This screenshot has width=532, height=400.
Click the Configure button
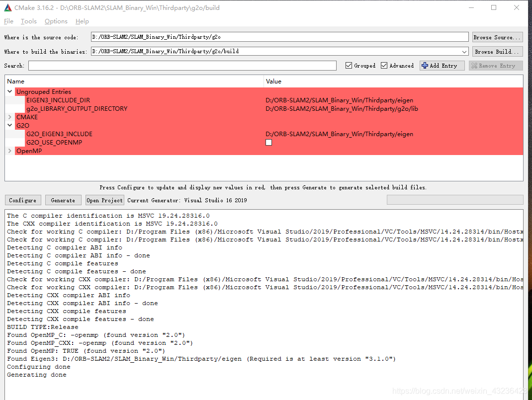click(23, 200)
